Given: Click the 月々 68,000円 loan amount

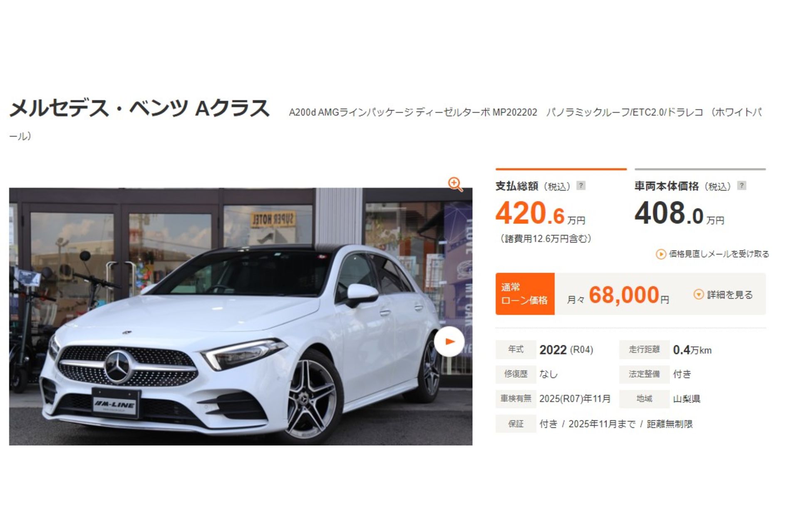Looking at the screenshot, I should click(618, 295).
